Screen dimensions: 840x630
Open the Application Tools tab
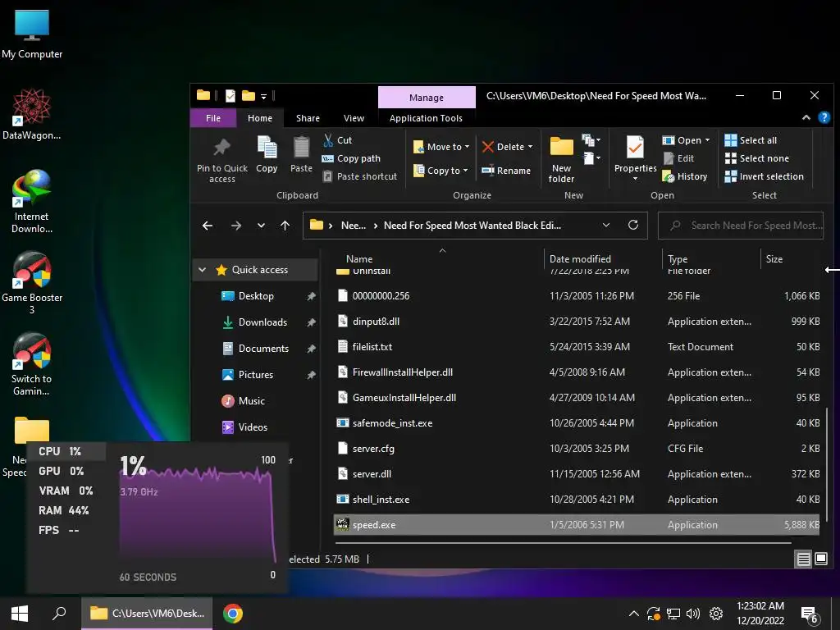426,118
